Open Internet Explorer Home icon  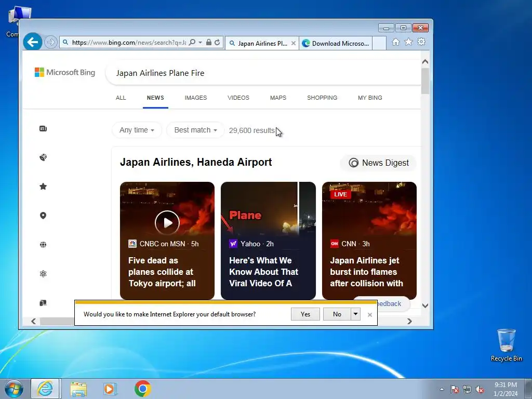[395, 42]
